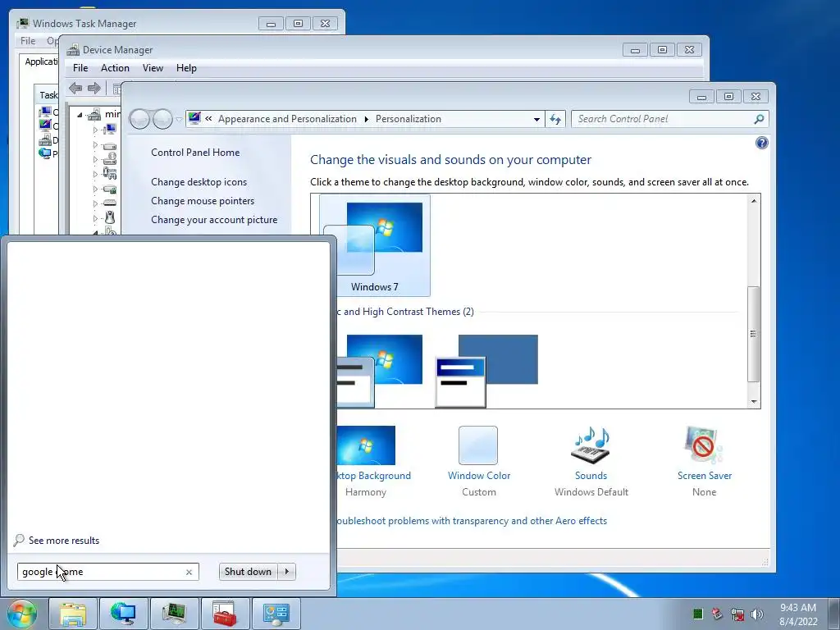Open the Safely Remove Hardware tray icon
The height and width of the screenshot is (630, 840).
[717, 614]
